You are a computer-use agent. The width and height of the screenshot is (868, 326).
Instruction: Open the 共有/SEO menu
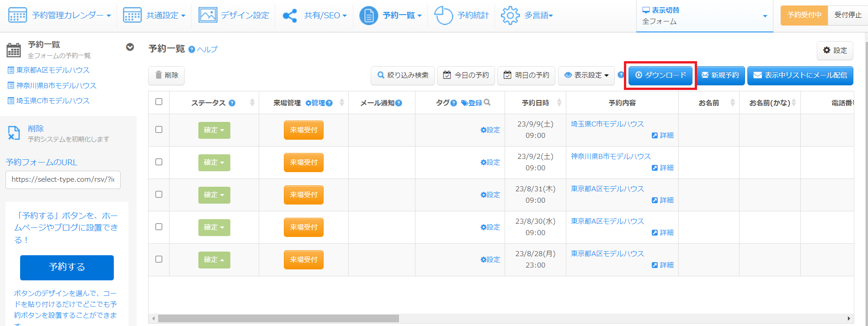314,16
